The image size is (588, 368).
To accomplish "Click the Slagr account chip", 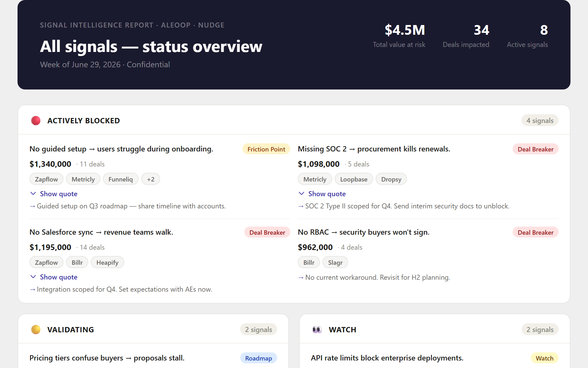I will [335, 263].
